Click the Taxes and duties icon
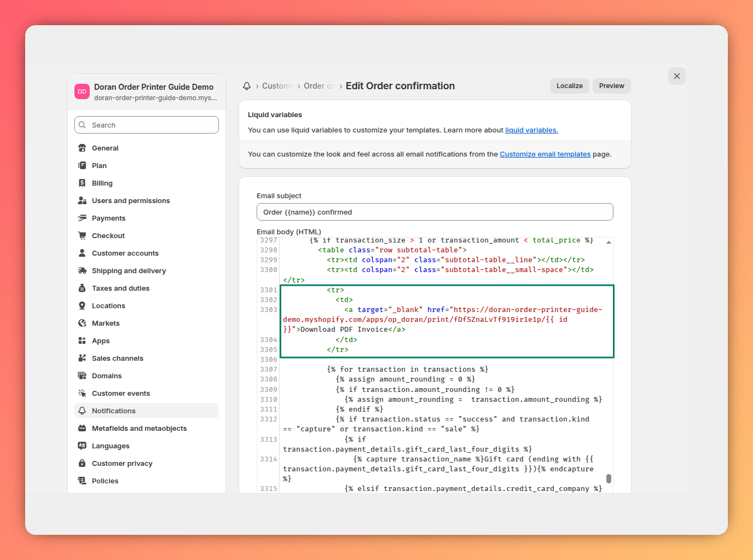753x560 pixels. pyautogui.click(x=82, y=288)
